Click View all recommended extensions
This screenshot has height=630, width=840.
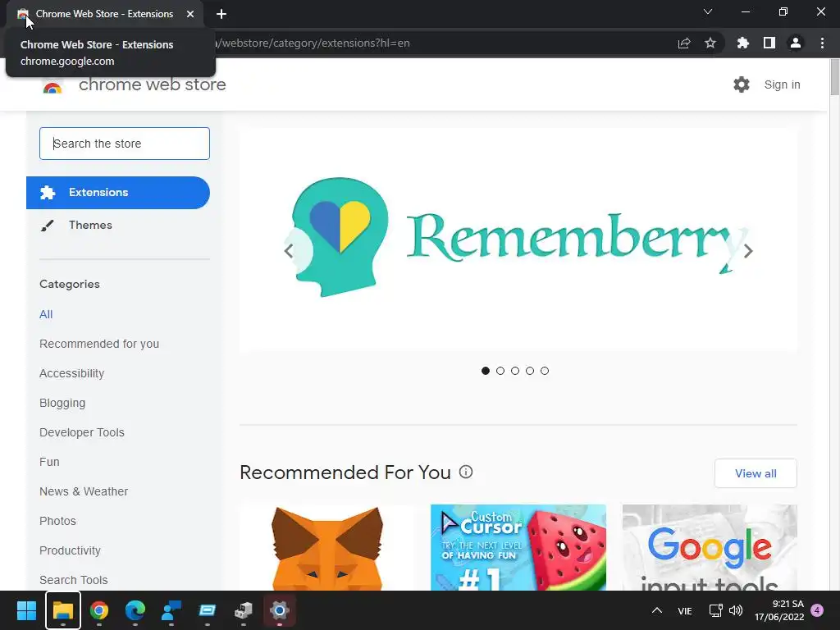click(x=756, y=473)
